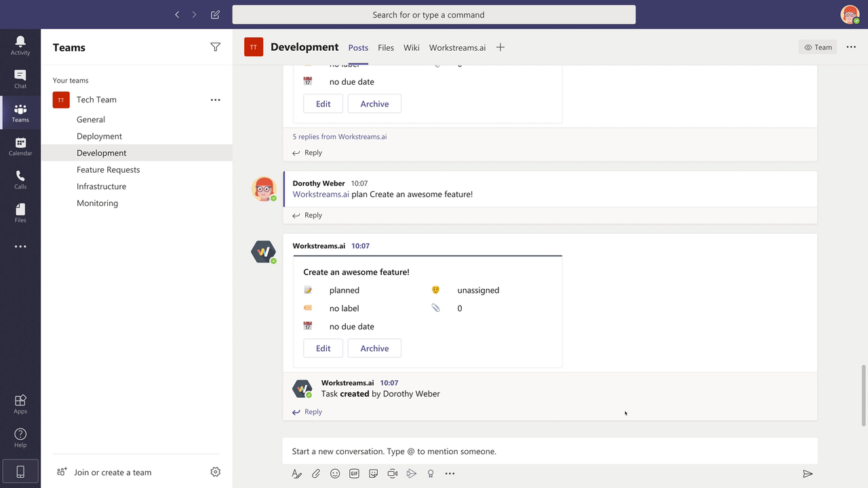Open the profile avatar menu
Image resolution: width=868 pixels, height=488 pixels.
[850, 14]
